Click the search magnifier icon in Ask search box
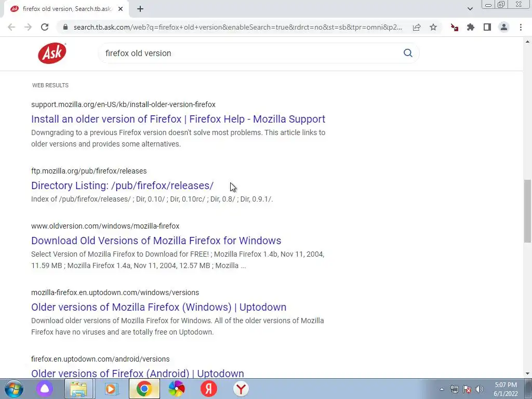The image size is (532, 399). 408,53
